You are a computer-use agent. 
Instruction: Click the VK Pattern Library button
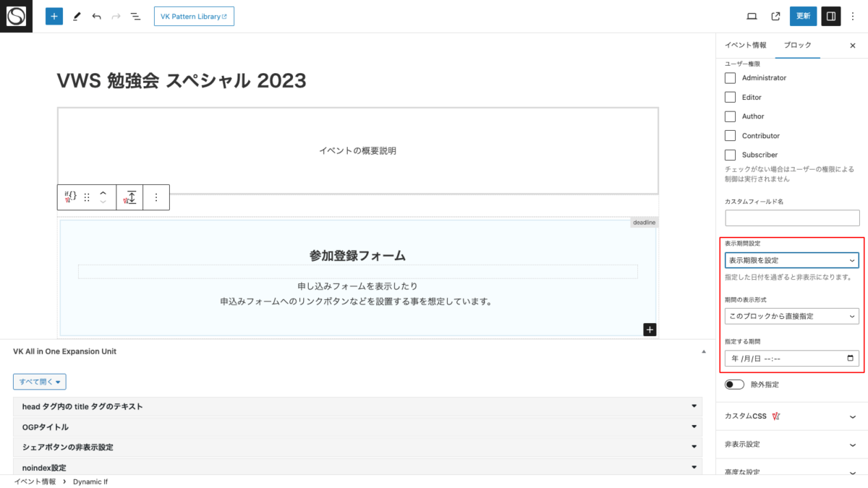(x=194, y=16)
